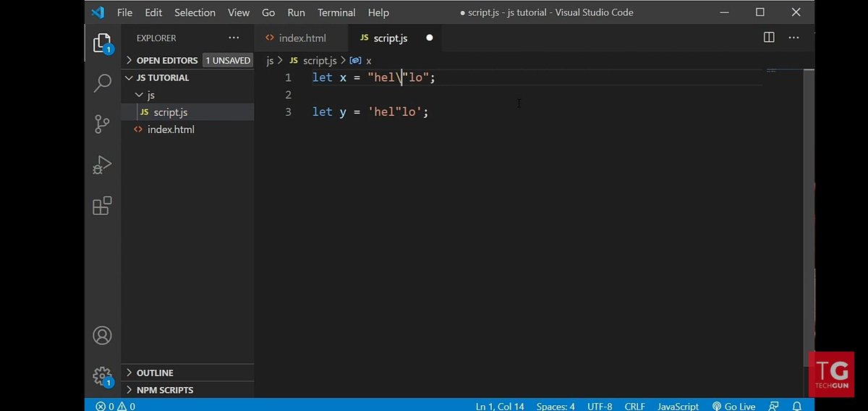Change encoding via UTF-8 status item
The height and width of the screenshot is (411, 868).
click(600, 406)
